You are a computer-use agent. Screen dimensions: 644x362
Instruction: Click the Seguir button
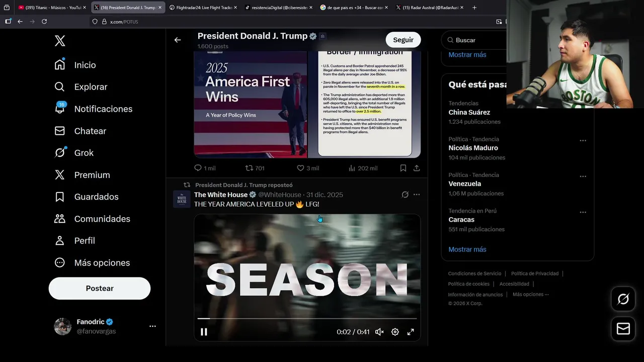click(x=403, y=40)
